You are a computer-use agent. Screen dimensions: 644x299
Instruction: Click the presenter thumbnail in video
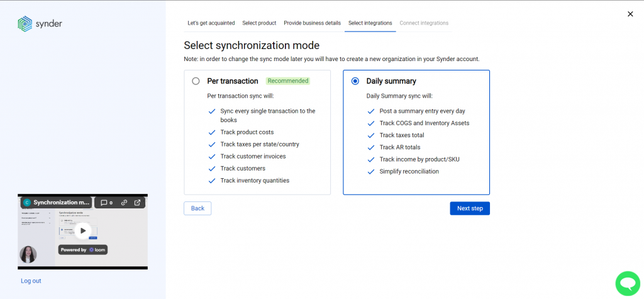coord(28,254)
